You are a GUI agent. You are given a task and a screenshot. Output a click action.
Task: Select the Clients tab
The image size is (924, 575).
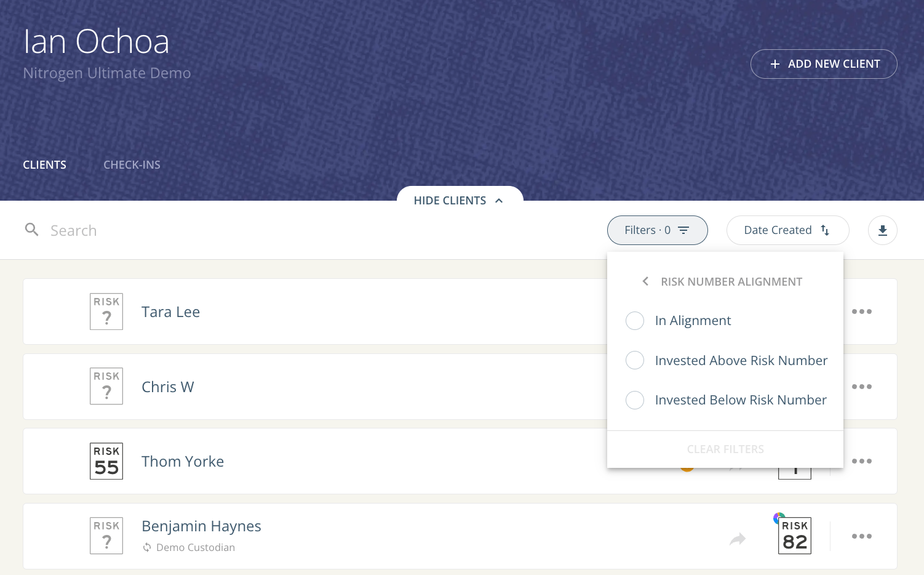coord(44,165)
